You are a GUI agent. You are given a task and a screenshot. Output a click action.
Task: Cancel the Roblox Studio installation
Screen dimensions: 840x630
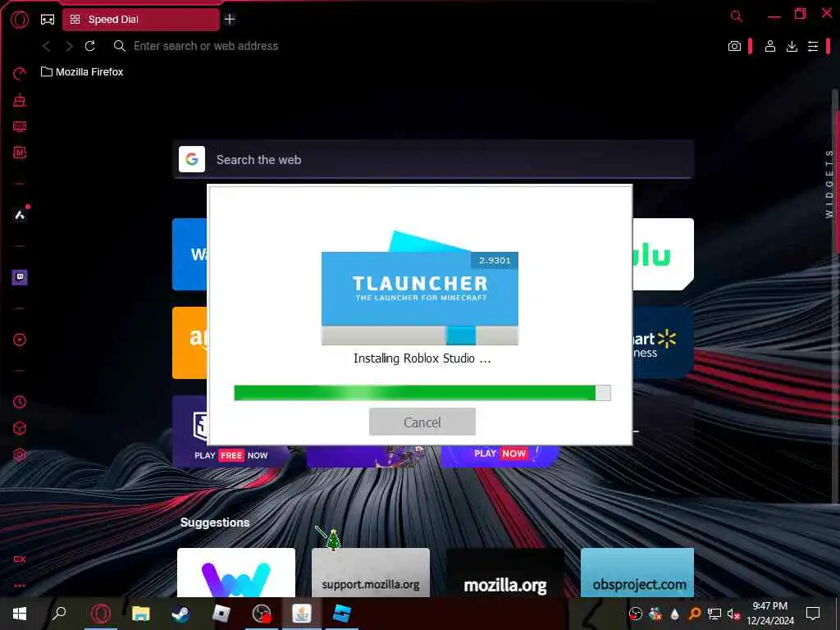(x=422, y=422)
